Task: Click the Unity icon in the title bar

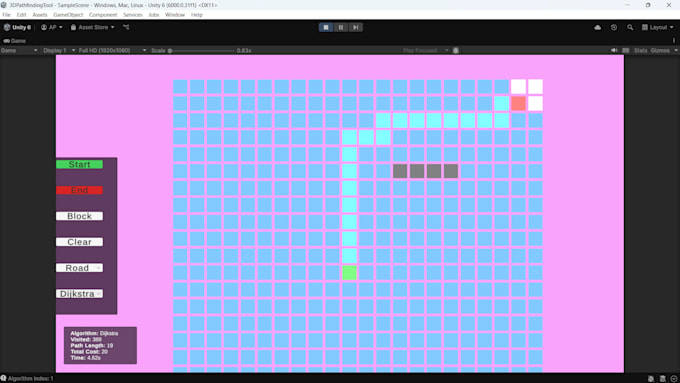Action: [4, 5]
